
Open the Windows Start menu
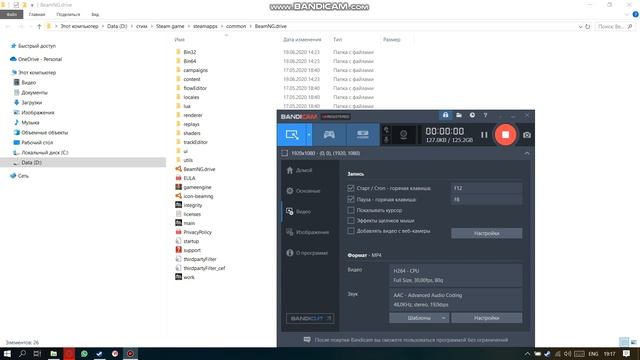(7, 353)
